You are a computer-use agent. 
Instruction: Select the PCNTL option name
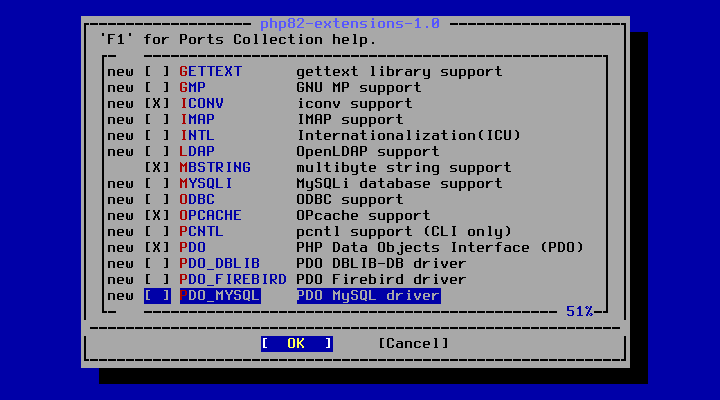[201, 231]
